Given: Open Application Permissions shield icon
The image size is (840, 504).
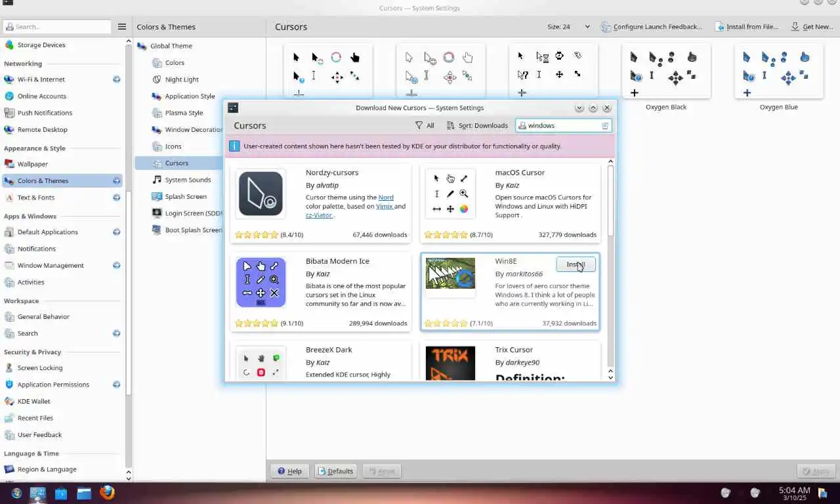Looking at the screenshot, I should point(9,385).
